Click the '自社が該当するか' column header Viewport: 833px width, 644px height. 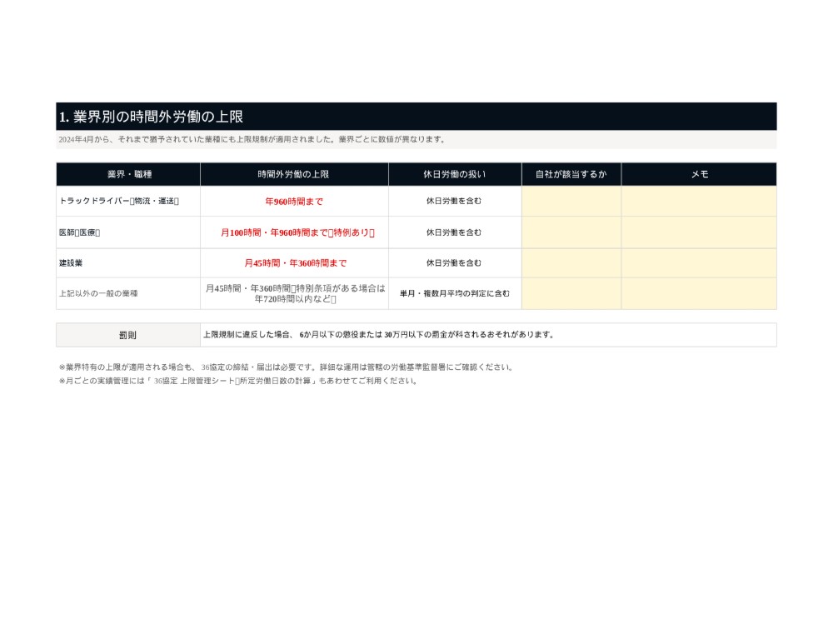tap(571, 174)
